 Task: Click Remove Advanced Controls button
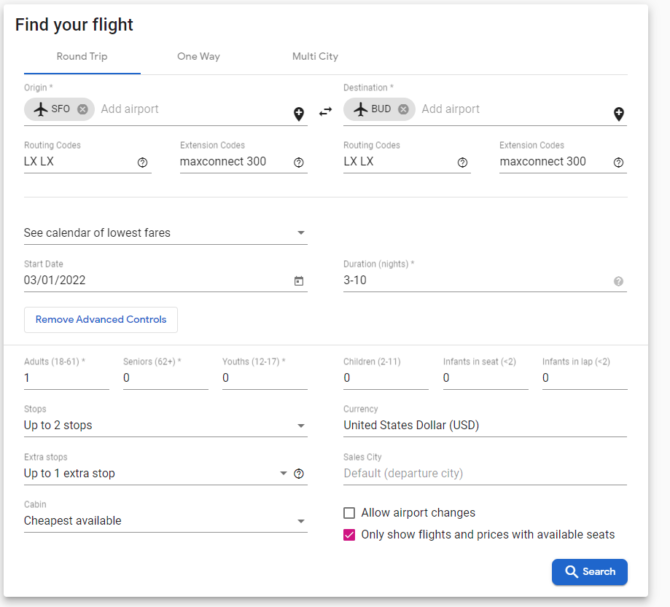point(101,320)
